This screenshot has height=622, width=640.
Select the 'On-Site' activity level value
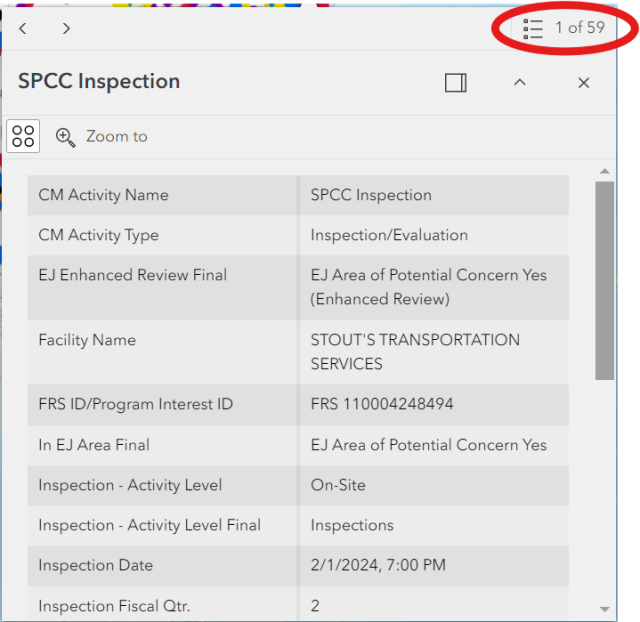tap(338, 485)
